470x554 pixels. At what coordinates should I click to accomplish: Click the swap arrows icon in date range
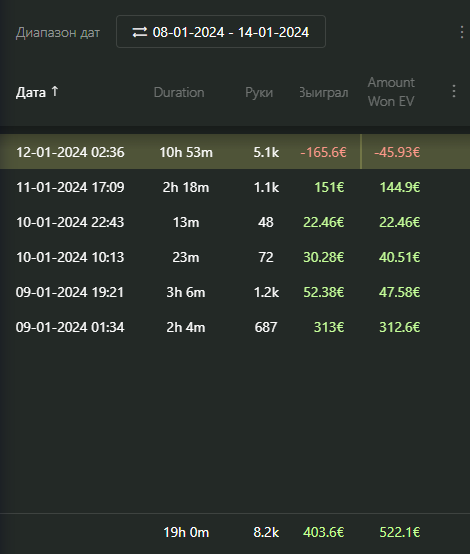click(139, 33)
